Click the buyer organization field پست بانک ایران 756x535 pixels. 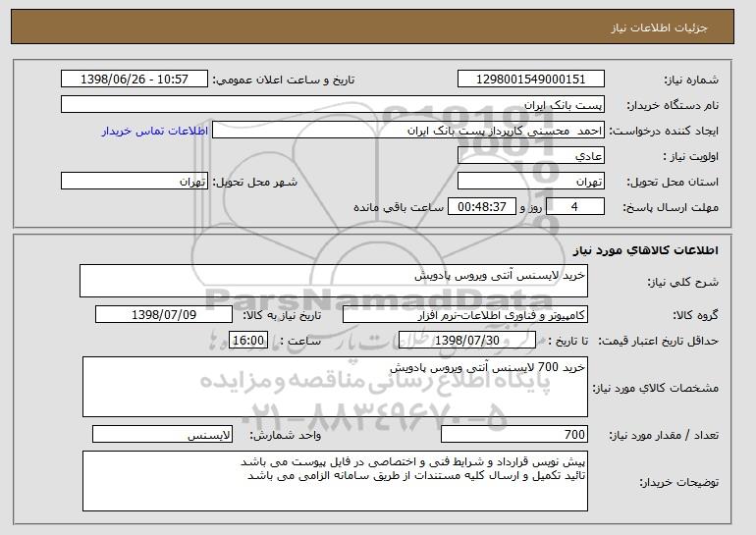tap(333, 105)
